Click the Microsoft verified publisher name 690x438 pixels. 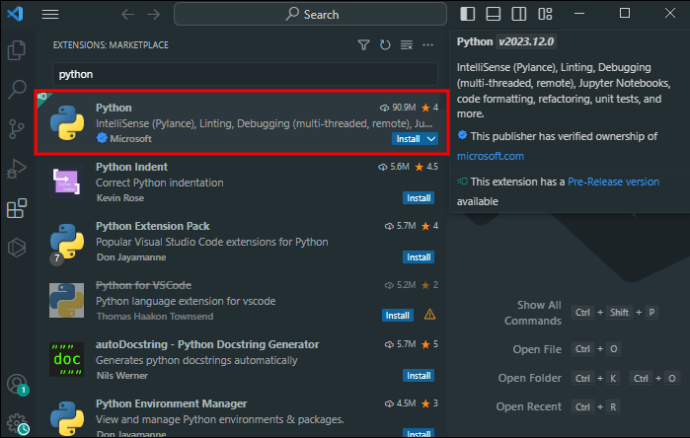[x=131, y=139]
